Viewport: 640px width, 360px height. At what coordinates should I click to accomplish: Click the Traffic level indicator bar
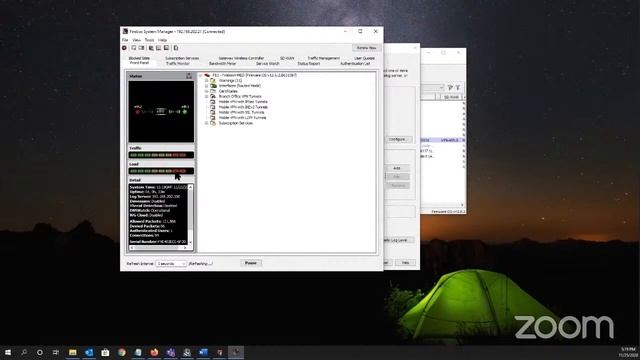click(161, 155)
